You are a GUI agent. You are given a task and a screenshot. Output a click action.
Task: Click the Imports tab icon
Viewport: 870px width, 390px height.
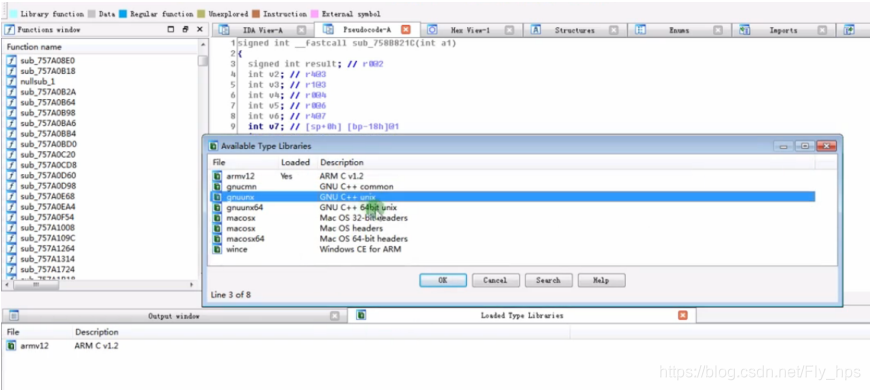pos(745,30)
